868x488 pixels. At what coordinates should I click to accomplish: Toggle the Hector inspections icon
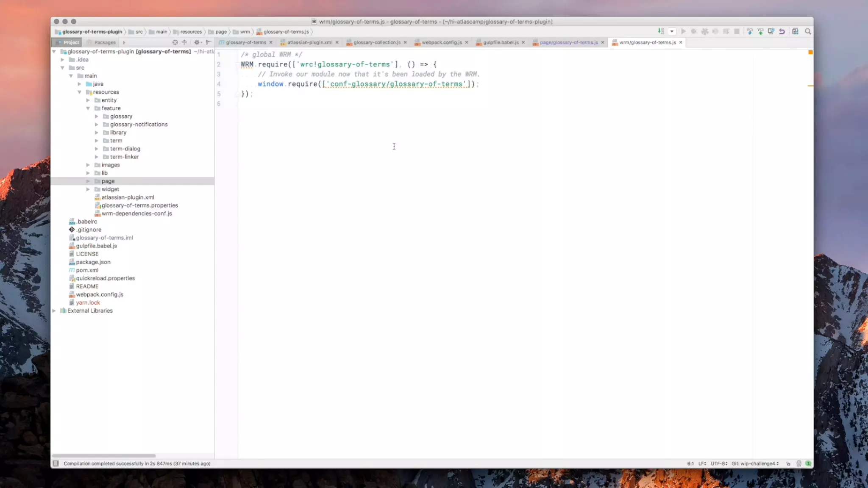pyautogui.click(x=798, y=463)
